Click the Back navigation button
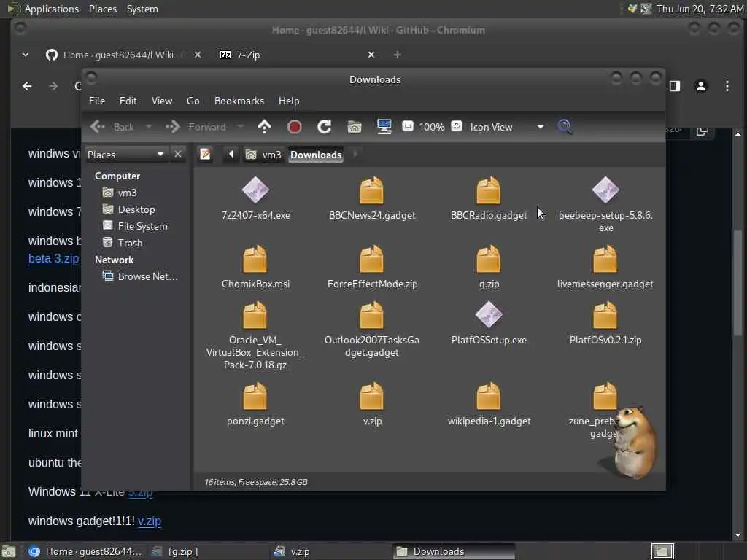The image size is (747, 560). click(x=112, y=127)
